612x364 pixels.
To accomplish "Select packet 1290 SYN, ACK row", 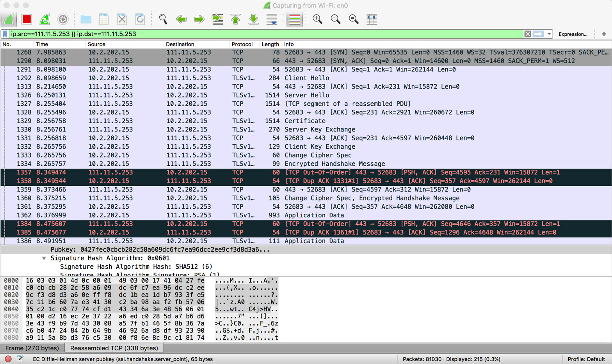I will tap(306, 61).
